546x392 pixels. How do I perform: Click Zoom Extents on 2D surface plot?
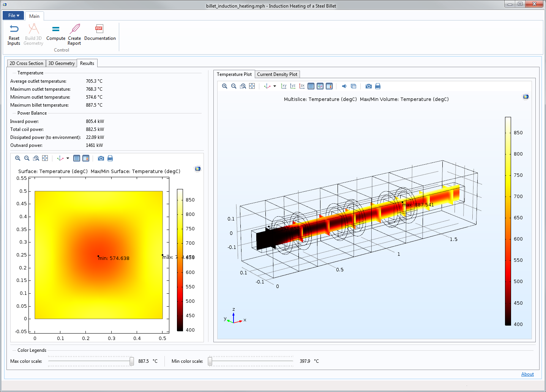pyautogui.click(x=45, y=158)
